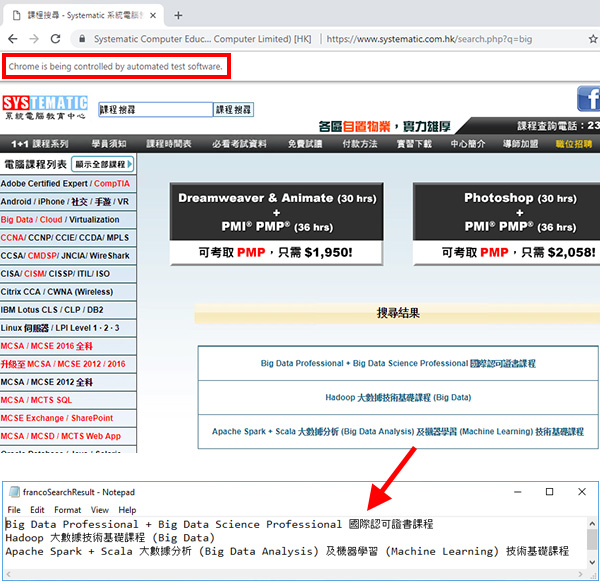
Task: Close the Notepad window
Action: pos(582,492)
